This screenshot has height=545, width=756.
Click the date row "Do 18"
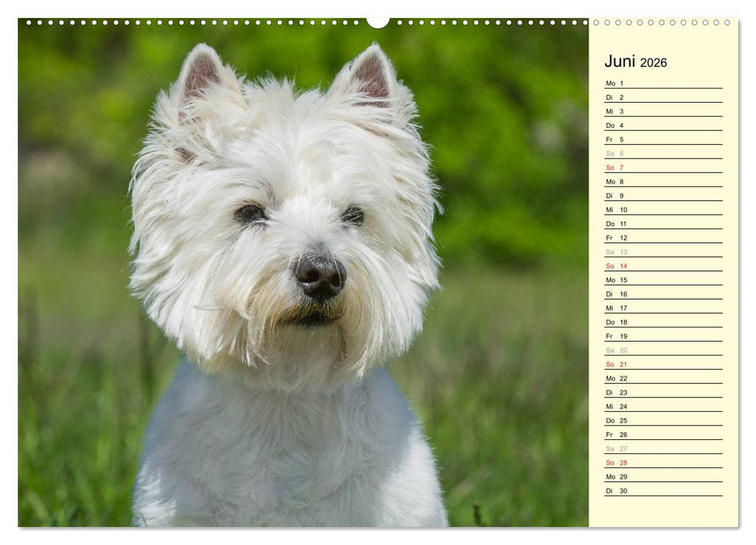coord(615,322)
